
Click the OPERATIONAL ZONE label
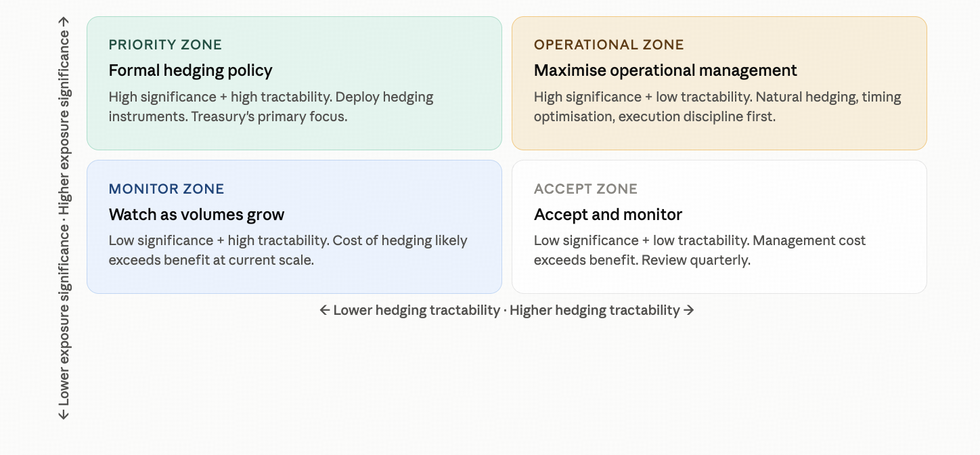point(608,45)
